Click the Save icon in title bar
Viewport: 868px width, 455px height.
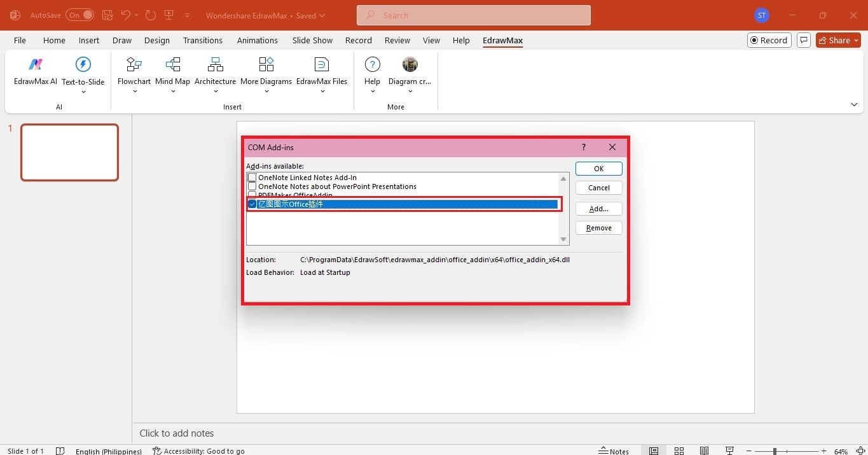(107, 15)
